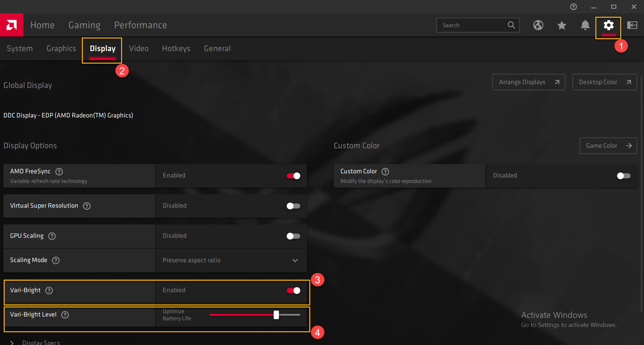Open the settings gear icon
644x345 pixels.
[x=608, y=25]
